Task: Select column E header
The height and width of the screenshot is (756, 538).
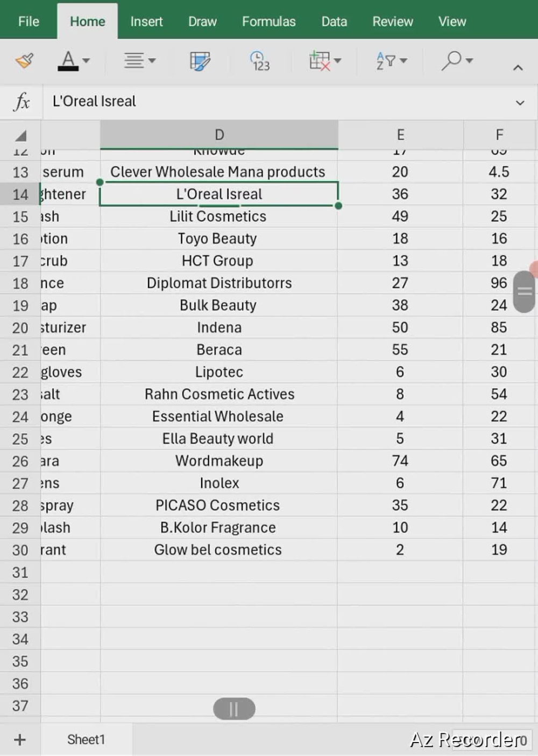Action: click(400, 135)
